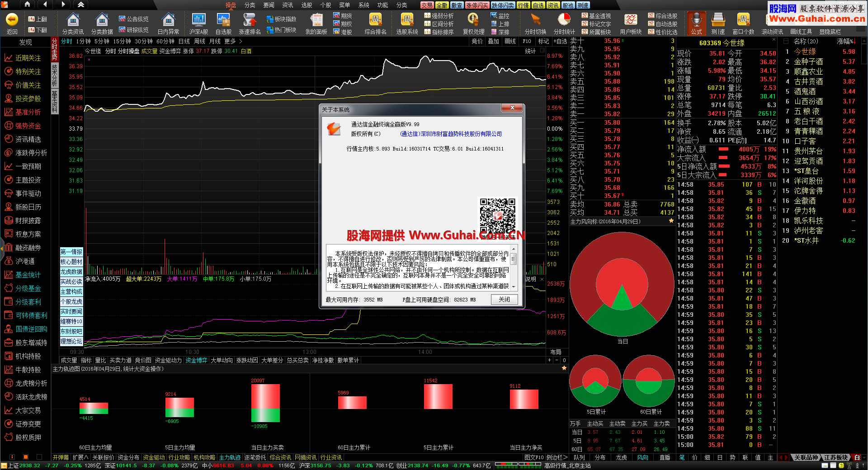Viewport: 868px width, 470px height.
Task: Open the 系统 menu
Action: [363, 5]
